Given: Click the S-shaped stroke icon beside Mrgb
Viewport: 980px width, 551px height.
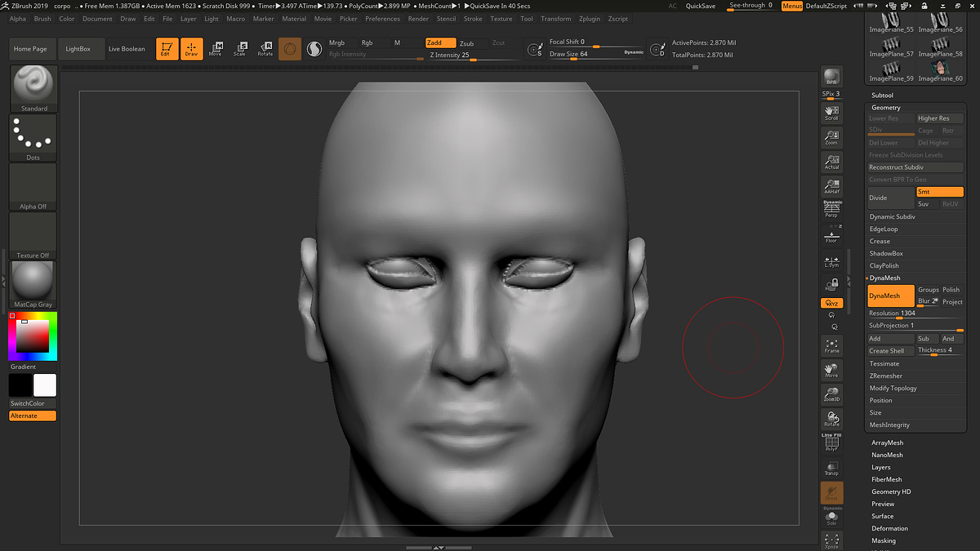Looking at the screenshot, I should tap(314, 50).
